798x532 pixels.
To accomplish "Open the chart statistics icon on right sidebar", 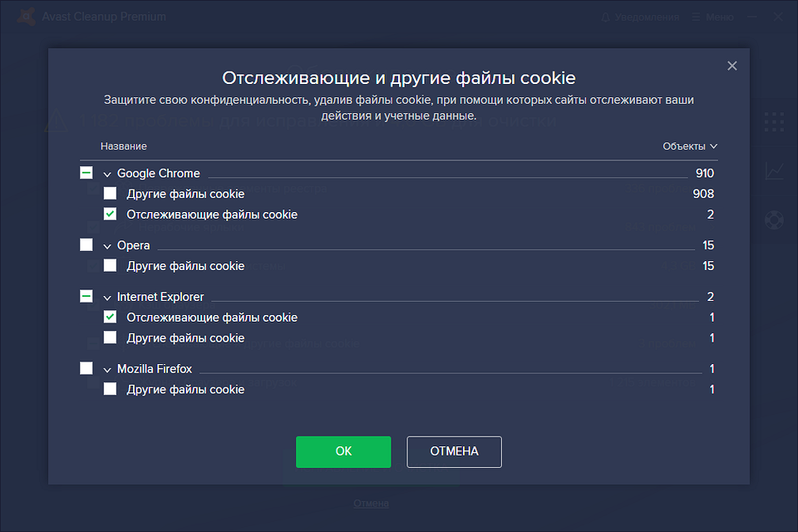I will 774,171.
